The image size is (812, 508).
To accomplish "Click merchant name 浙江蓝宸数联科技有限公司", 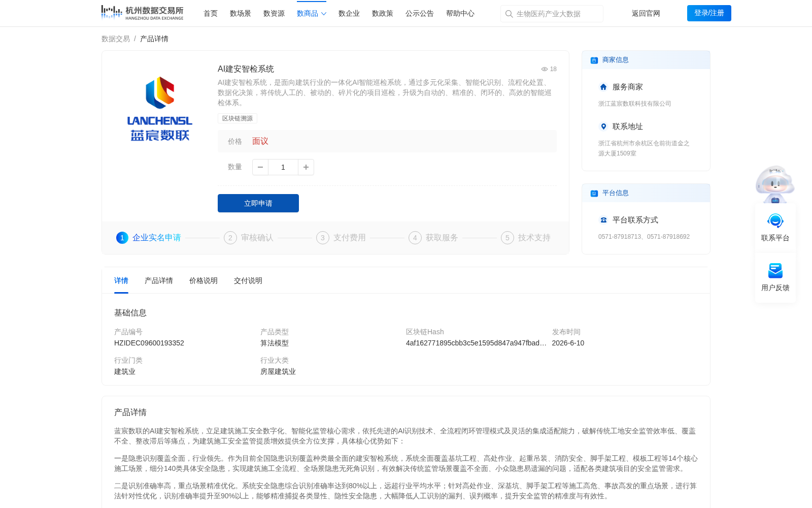I will (635, 104).
